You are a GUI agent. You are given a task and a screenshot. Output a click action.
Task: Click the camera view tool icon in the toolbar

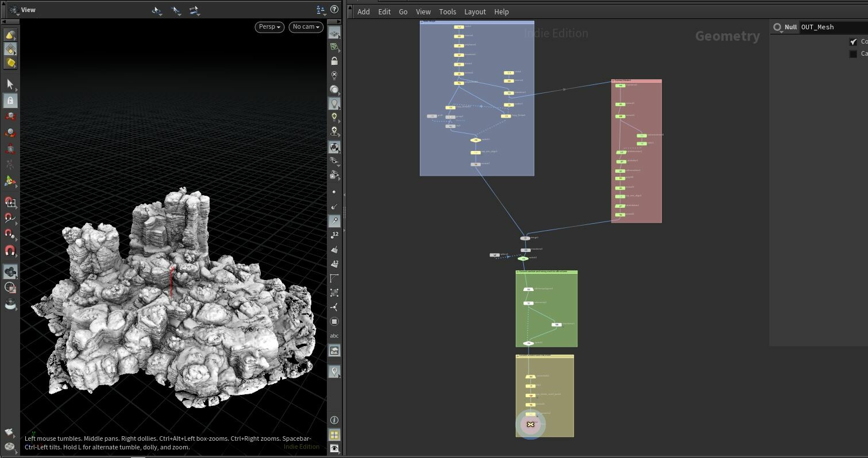click(x=335, y=147)
